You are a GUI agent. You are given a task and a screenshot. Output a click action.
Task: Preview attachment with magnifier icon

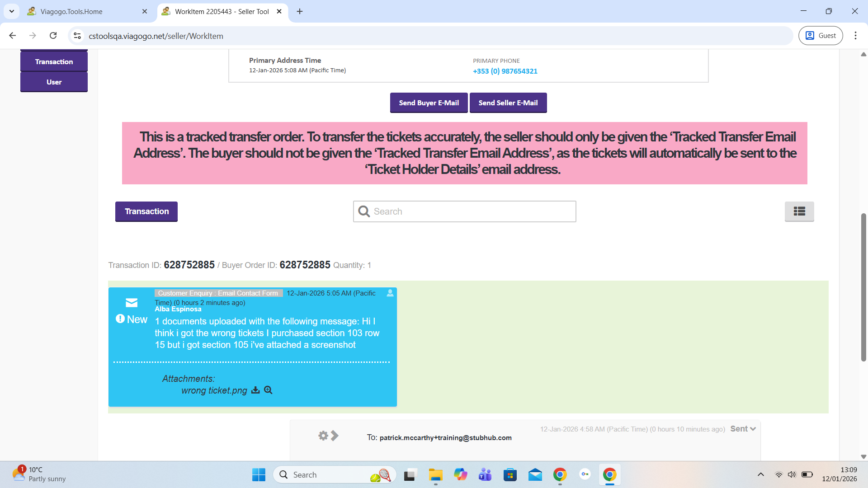point(268,390)
